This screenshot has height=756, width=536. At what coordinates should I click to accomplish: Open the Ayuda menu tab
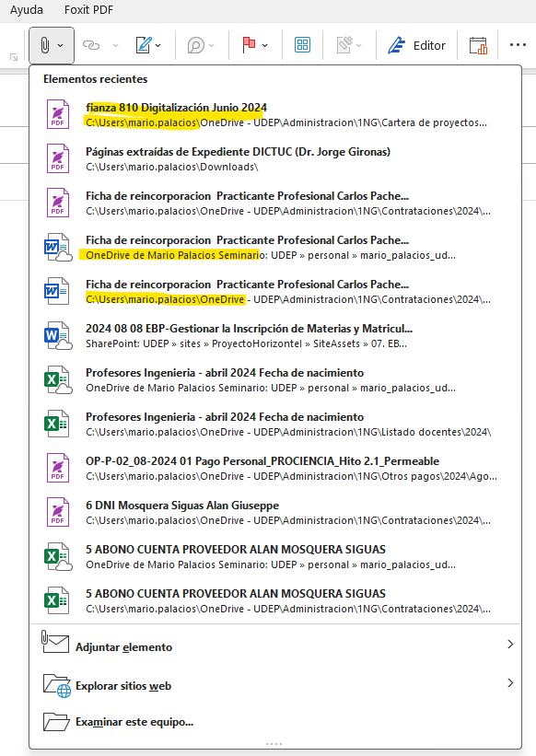(27, 9)
